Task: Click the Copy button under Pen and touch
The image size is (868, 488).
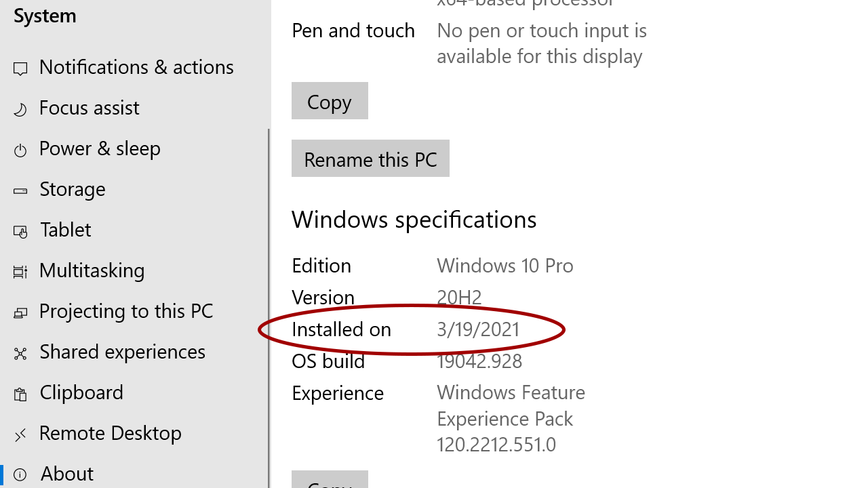Action: 330,100
